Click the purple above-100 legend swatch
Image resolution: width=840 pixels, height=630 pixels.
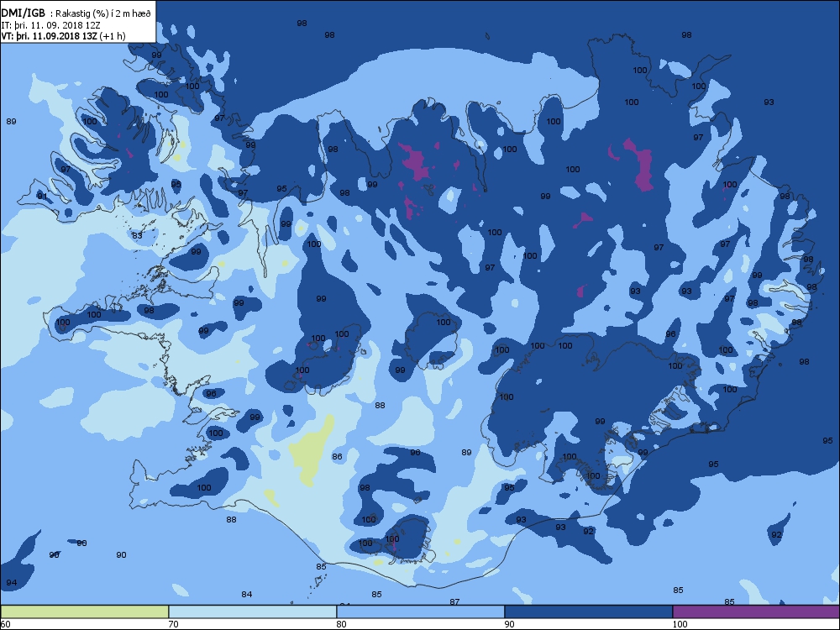coord(756,612)
